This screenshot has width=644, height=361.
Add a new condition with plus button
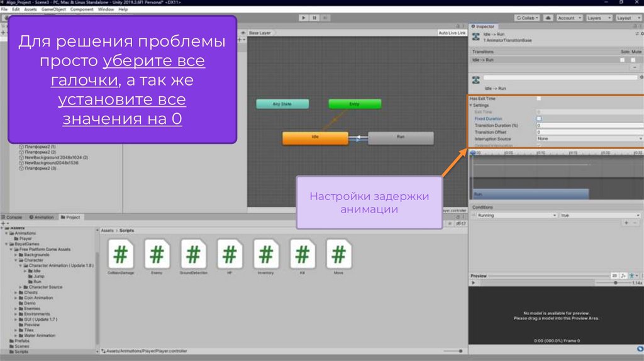pyautogui.click(x=626, y=223)
